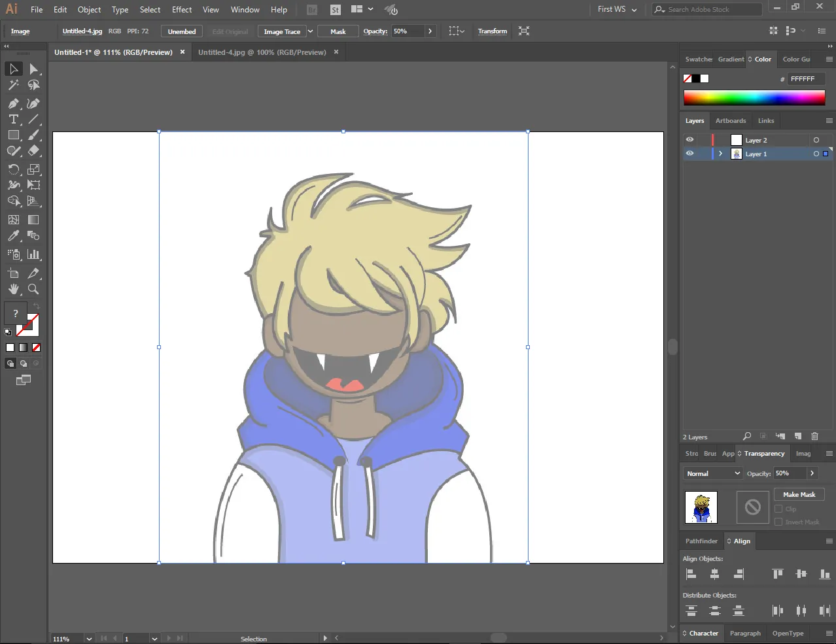Select the Rectangle tool
Screen dimensions: 836x644
tap(14, 135)
